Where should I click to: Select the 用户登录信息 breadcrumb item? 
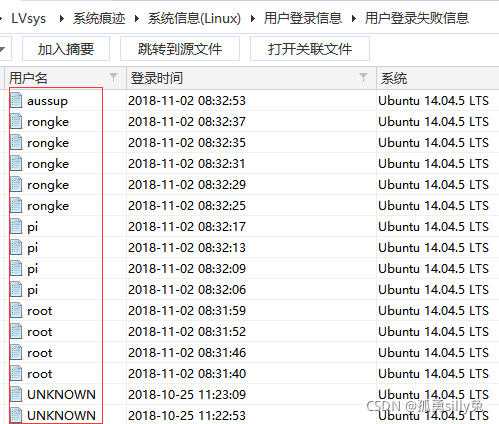coord(303,18)
